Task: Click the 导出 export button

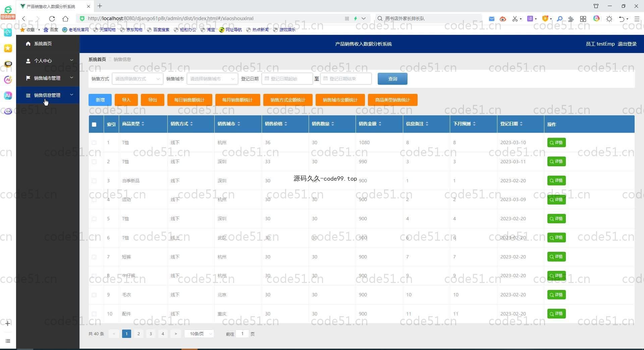Action: [153, 100]
